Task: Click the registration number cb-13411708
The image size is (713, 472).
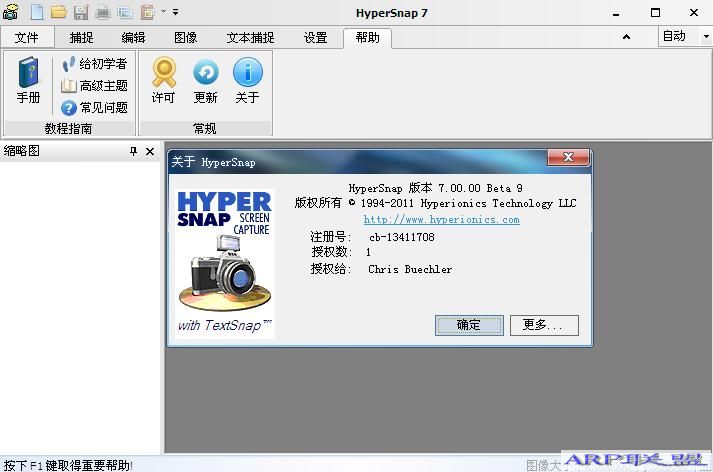Action: click(402, 237)
